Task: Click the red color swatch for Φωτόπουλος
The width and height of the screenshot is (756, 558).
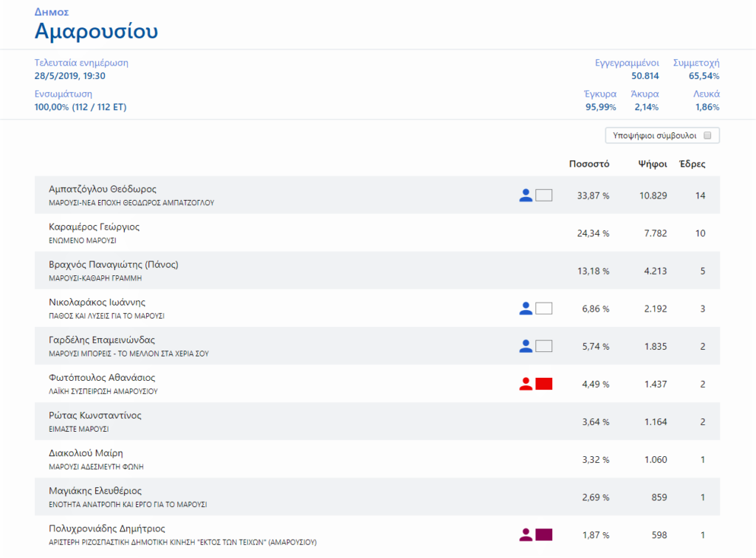Action: 543,384
